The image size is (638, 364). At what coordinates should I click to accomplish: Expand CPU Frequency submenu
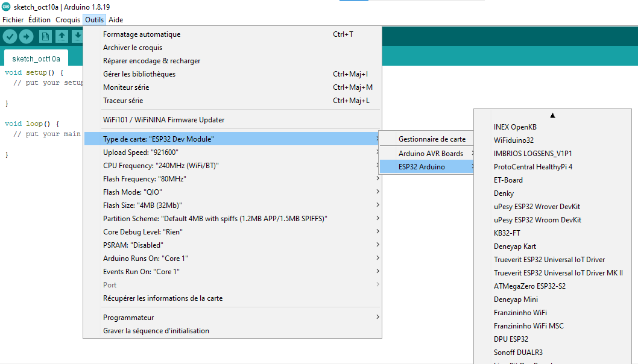(232, 166)
